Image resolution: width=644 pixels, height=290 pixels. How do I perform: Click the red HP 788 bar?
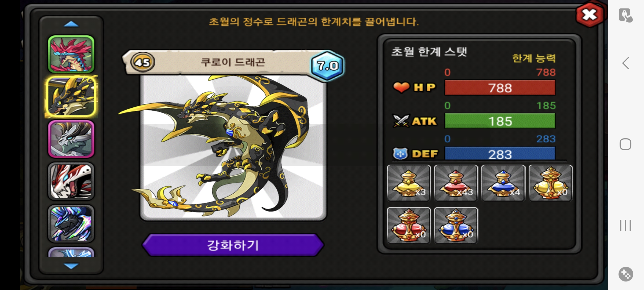500,88
